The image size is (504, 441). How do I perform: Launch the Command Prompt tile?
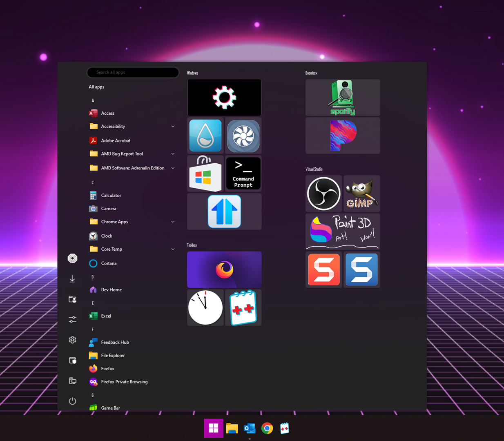click(243, 174)
